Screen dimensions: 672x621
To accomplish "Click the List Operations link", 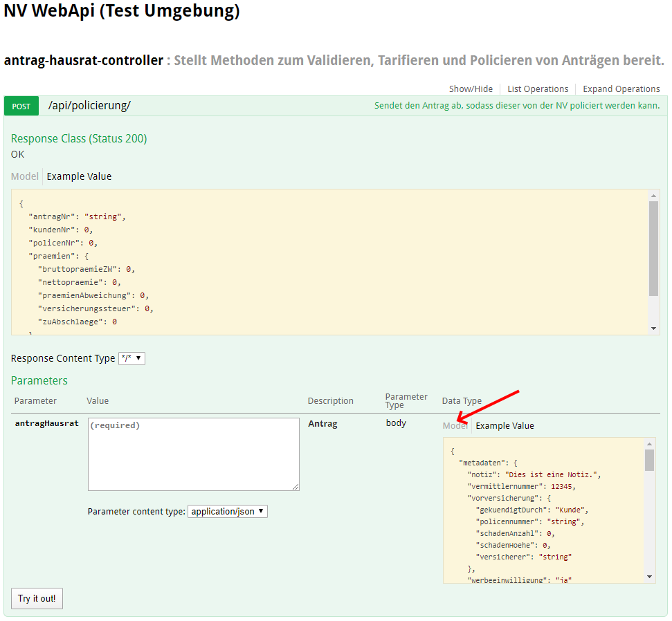I will point(538,89).
